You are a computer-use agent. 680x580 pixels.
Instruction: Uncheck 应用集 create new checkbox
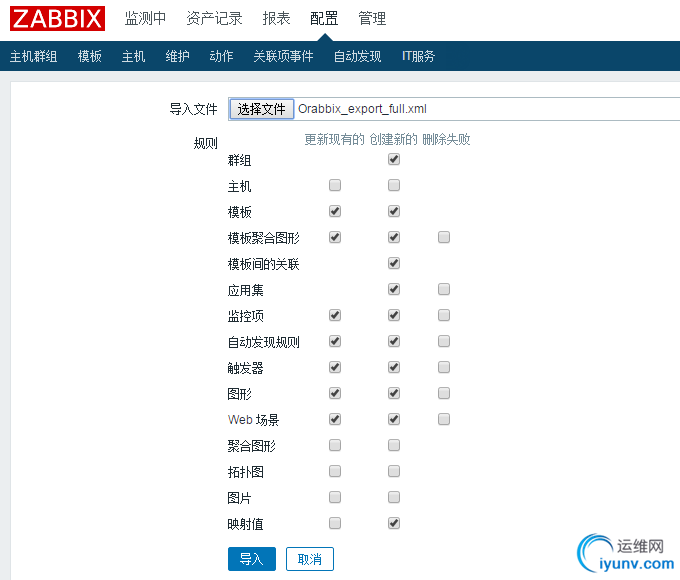tap(394, 289)
